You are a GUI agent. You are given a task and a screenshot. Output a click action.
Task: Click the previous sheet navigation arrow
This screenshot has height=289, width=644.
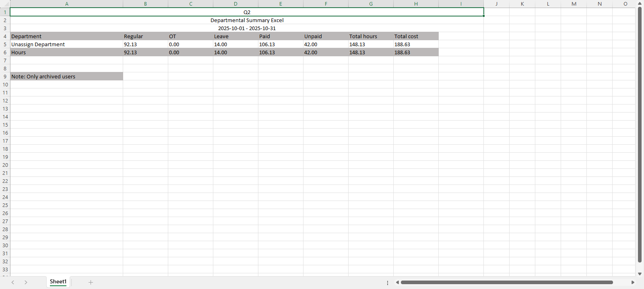[13, 282]
